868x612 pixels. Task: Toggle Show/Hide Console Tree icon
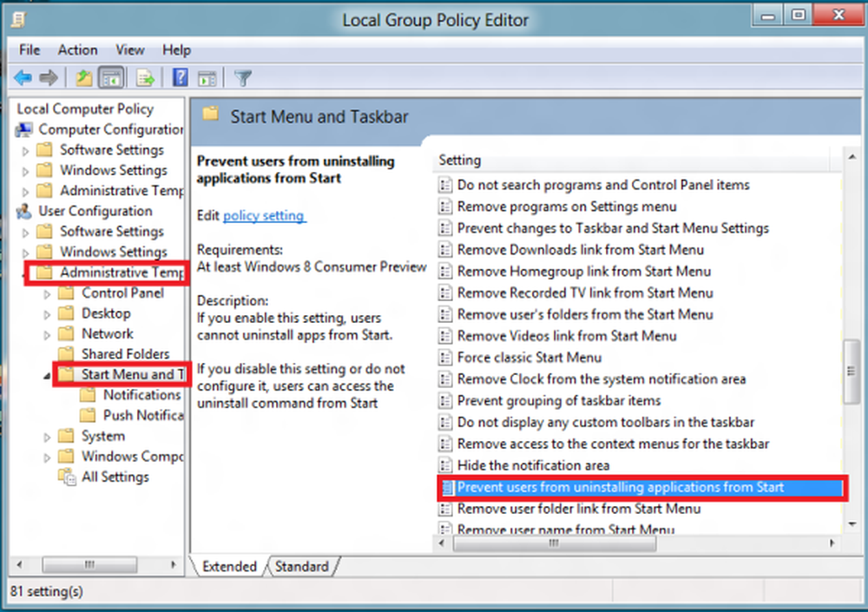[111, 78]
